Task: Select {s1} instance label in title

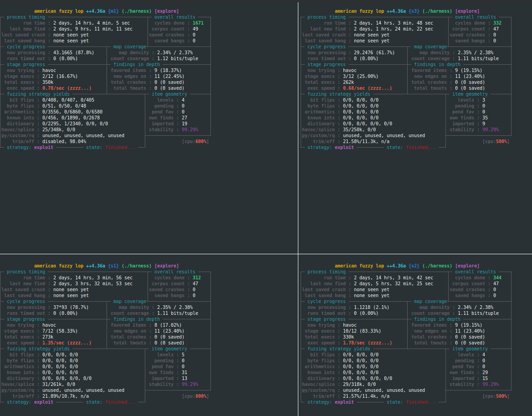Action: 113,266
